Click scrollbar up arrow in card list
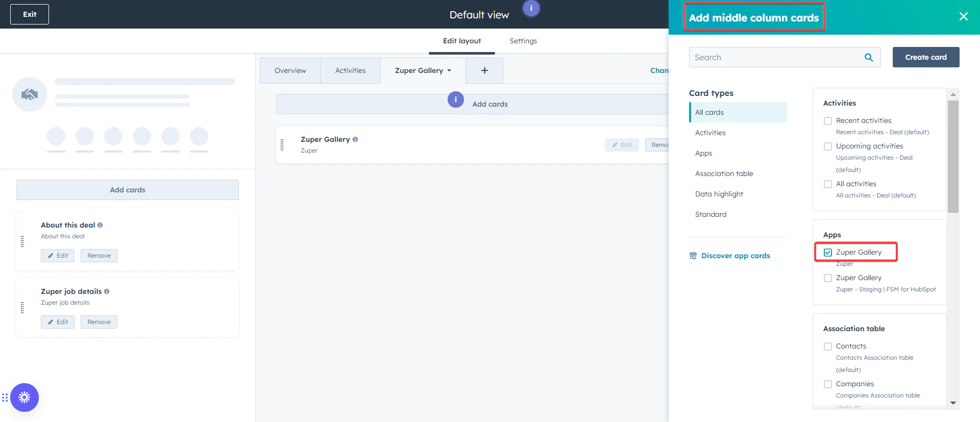The width and height of the screenshot is (980, 422). click(x=953, y=94)
